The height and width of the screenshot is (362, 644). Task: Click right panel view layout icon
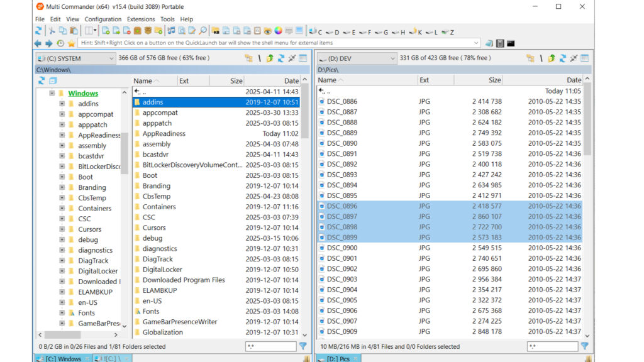[x=585, y=58]
